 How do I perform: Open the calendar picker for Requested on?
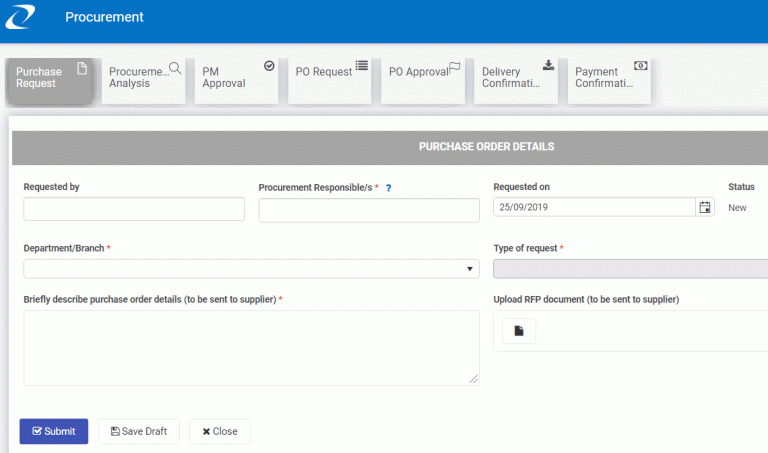(705, 207)
